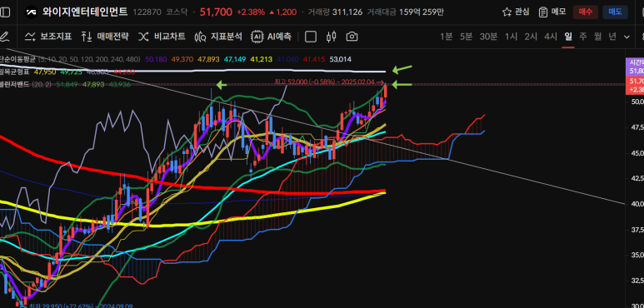Open the 단순이동평균 indicator legend settings
The width and height of the screenshot is (644, 308).
click(18, 59)
